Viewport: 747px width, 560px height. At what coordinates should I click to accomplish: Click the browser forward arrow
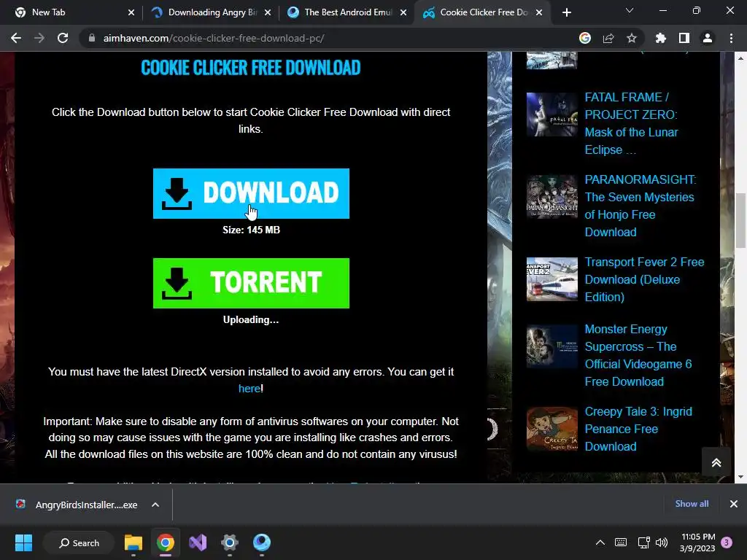(39, 38)
